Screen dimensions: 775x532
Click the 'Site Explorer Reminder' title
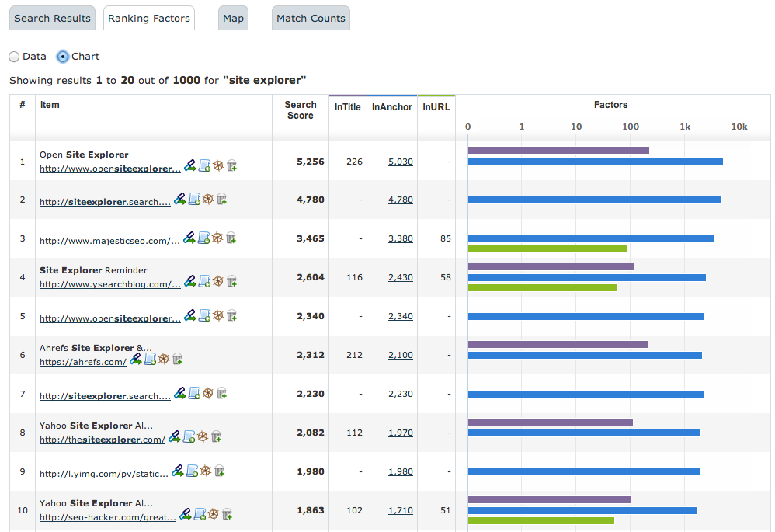point(93,270)
